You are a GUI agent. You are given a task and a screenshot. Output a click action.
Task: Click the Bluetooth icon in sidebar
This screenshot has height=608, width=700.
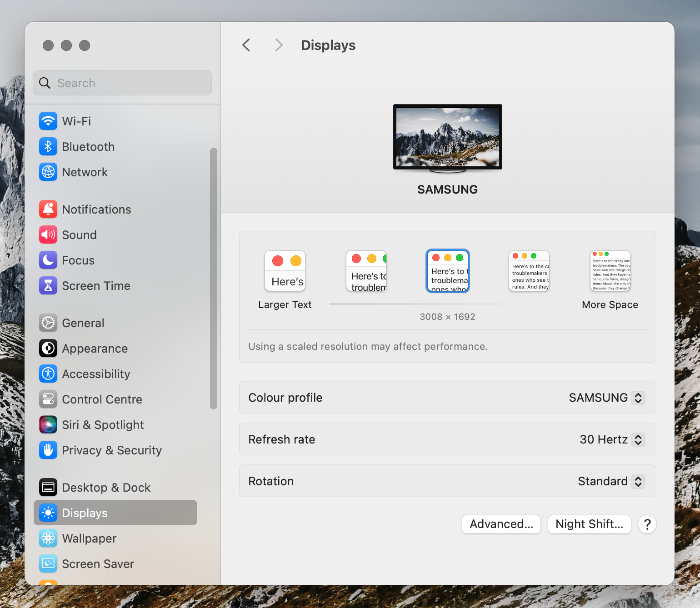(x=48, y=147)
